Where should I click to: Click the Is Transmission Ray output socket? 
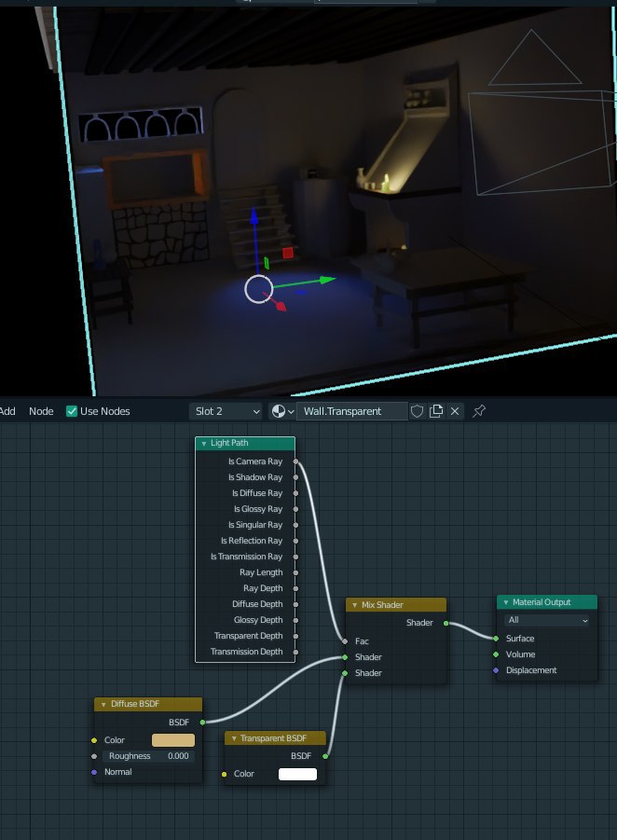(x=295, y=557)
